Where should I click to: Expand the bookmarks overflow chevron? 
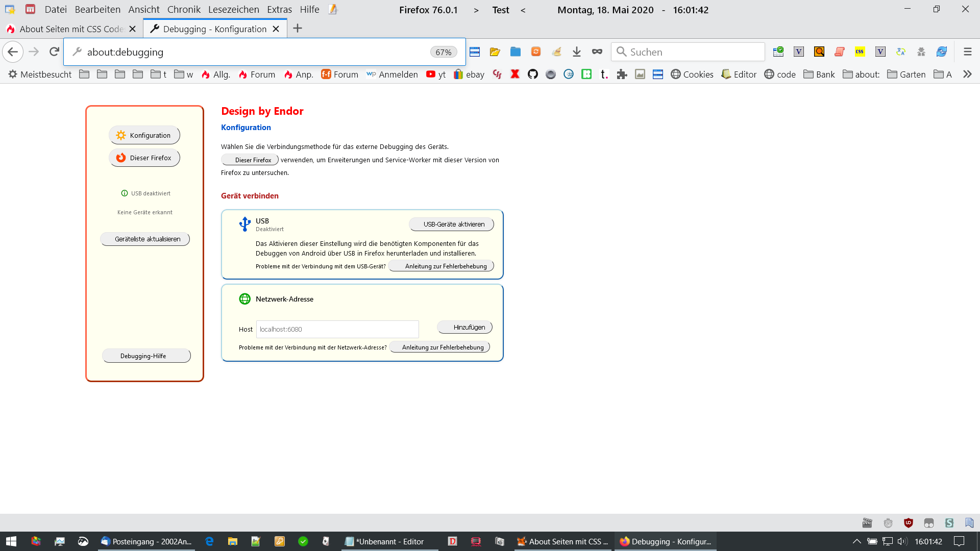coord(967,74)
